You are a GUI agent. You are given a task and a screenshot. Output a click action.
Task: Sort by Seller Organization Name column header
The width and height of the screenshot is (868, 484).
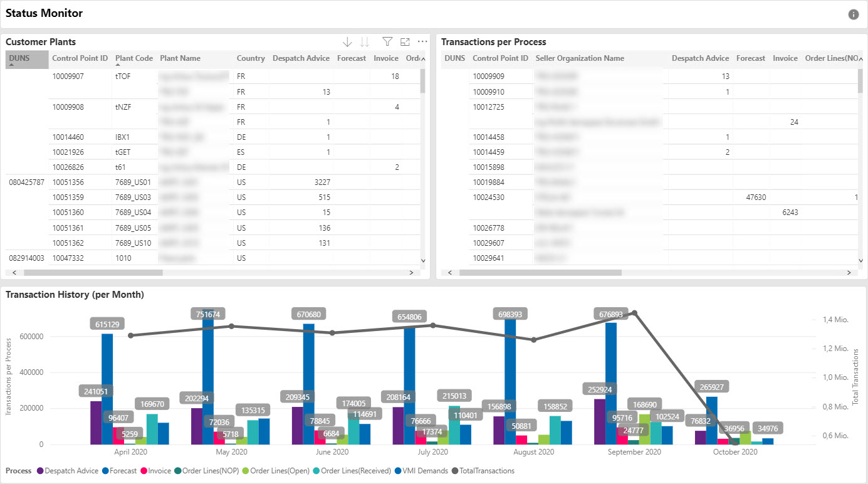pyautogui.click(x=580, y=58)
